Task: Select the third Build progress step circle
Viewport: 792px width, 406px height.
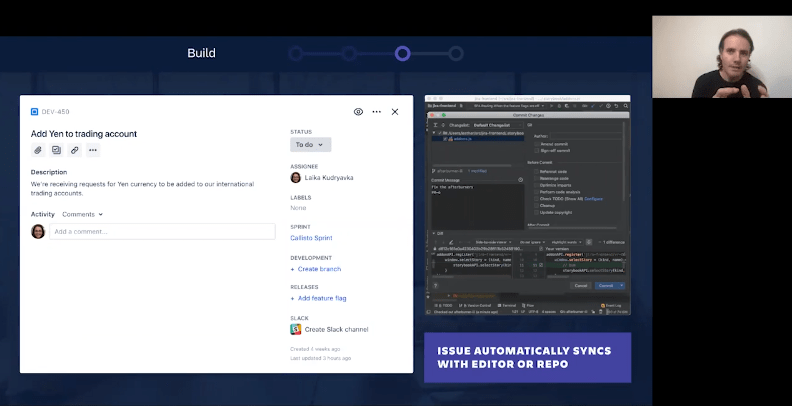Action: 402,53
